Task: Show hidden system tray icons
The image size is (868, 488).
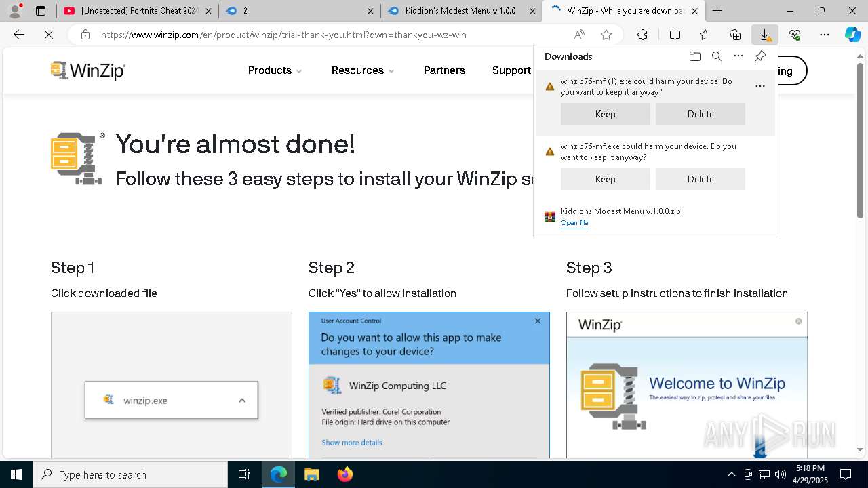Action: pos(731,474)
